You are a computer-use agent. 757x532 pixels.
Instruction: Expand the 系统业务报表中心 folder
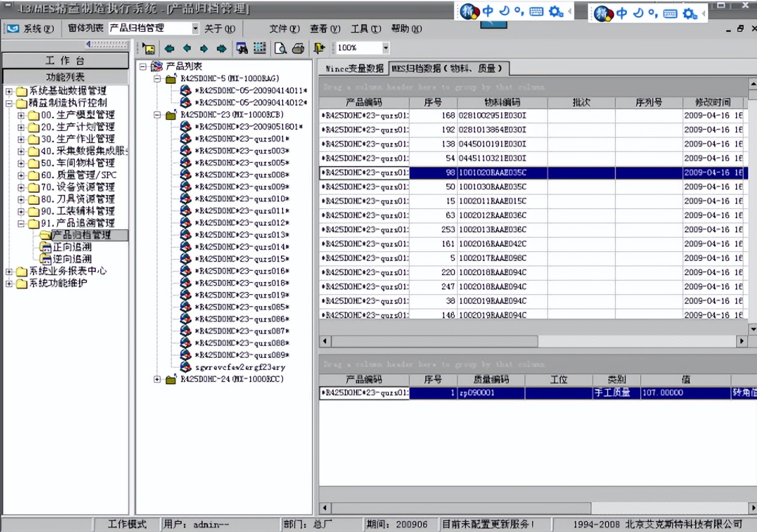click(x=9, y=271)
